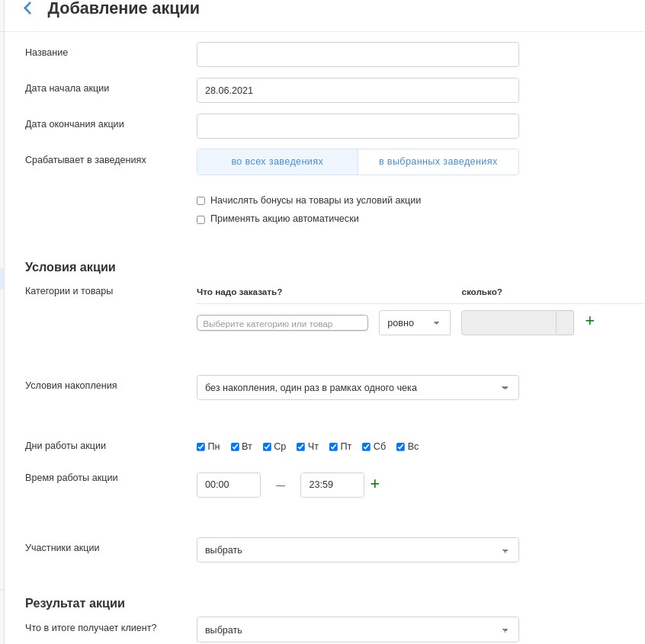
Task: Go back using the blue arrow
Action: pos(27,8)
